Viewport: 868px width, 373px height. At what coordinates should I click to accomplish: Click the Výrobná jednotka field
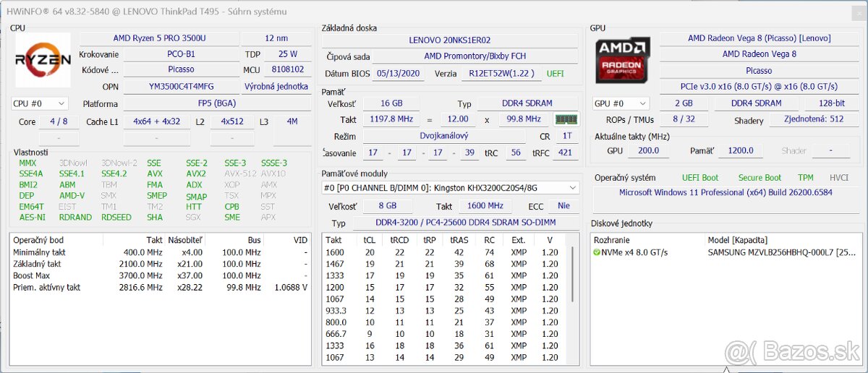[x=276, y=87]
